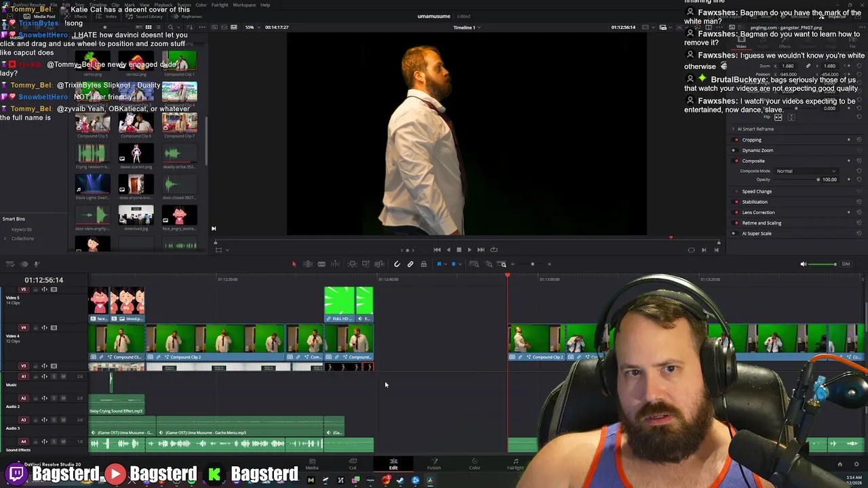Image resolution: width=868 pixels, height=488 pixels.
Task: Mute the Audio 3 track
Action: click(x=63, y=420)
